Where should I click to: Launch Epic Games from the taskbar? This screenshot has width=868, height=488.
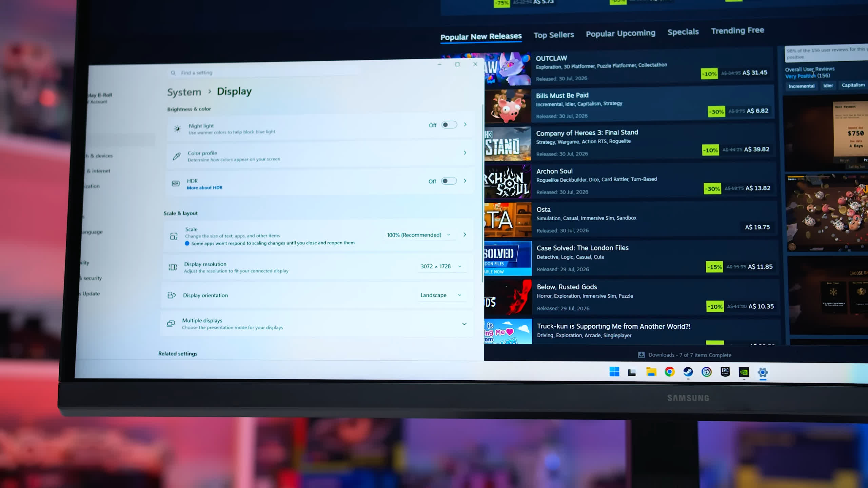[725, 372]
